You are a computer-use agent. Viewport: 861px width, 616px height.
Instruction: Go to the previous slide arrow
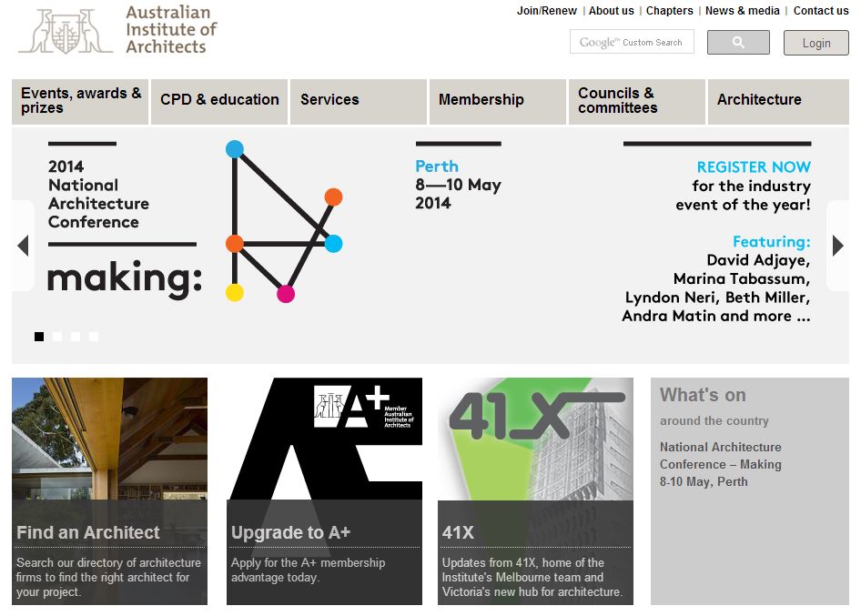click(23, 246)
